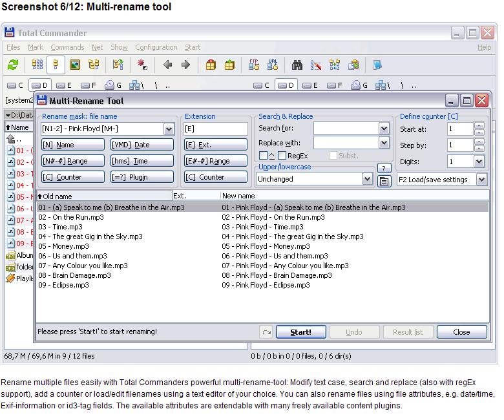The image size is (504, 420).
Task: Expand the Digits dropdown
Action: click(x=479, y=162)
